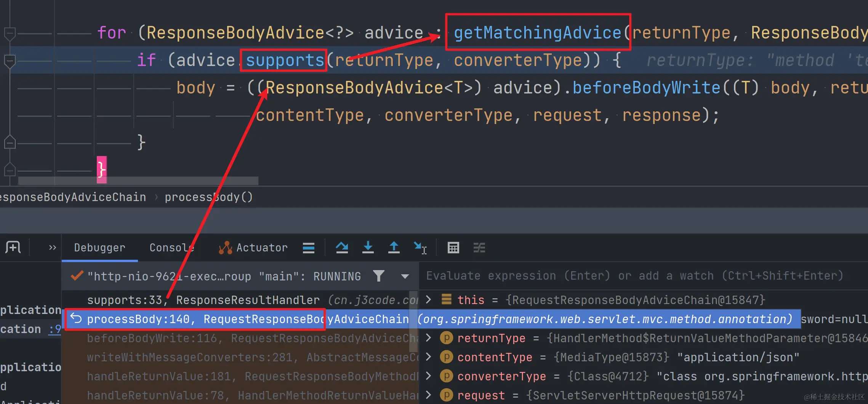This screenshot has width=868, height=404.
Task: Select frame supports:33 ResponseResultHandler
Action: 240,300
